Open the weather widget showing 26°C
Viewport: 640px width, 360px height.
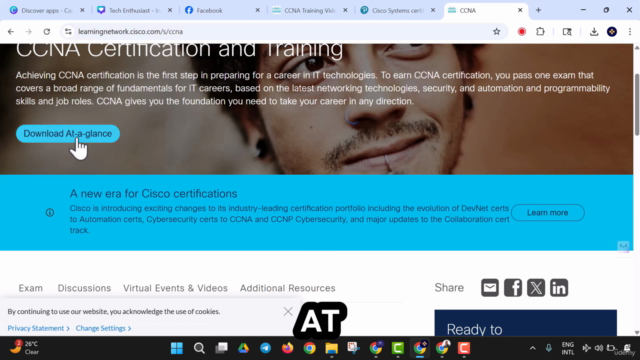(24, 348)
